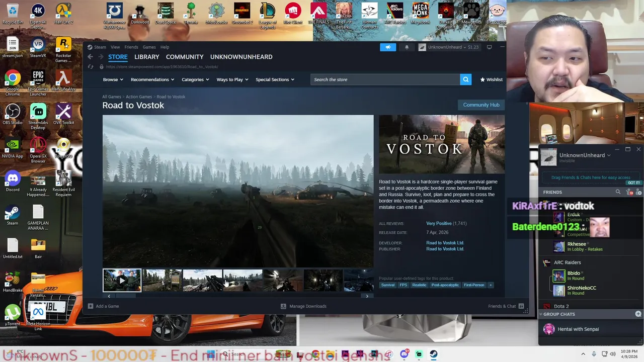Click the store search magnifier button

(466, 79)
